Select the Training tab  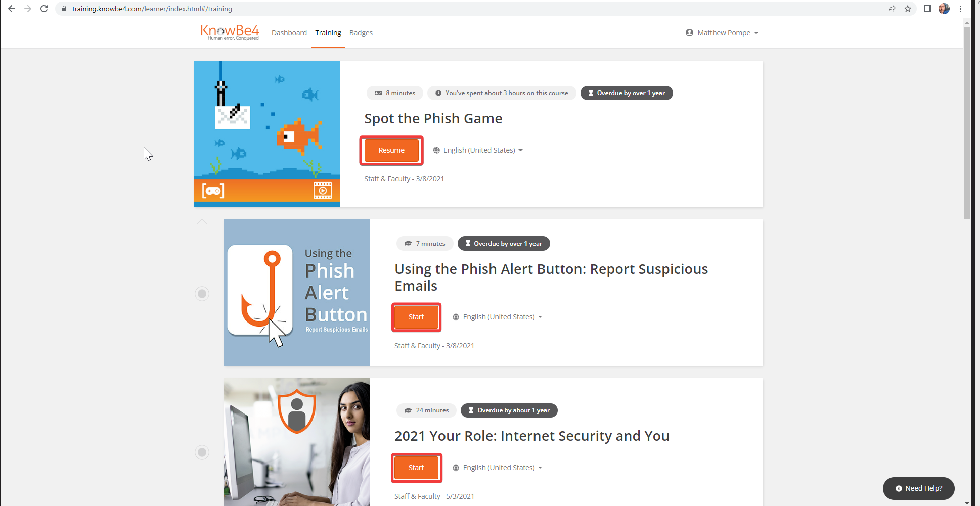[x=328, y=33]
